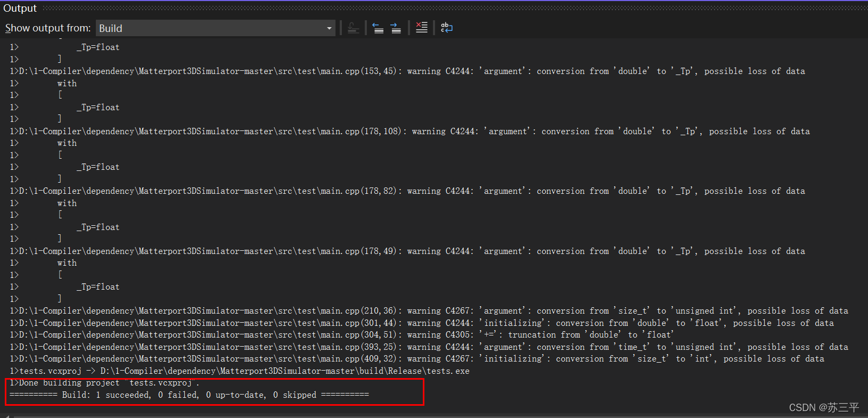868x418 pixels.
Task: Go to the previous message in output
Action: (378, 28)
